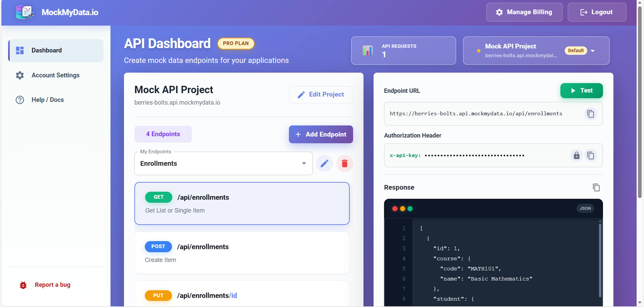
Task: Edit the Enrollments endpoint with the pencil icon
Action: pos(325,163)
